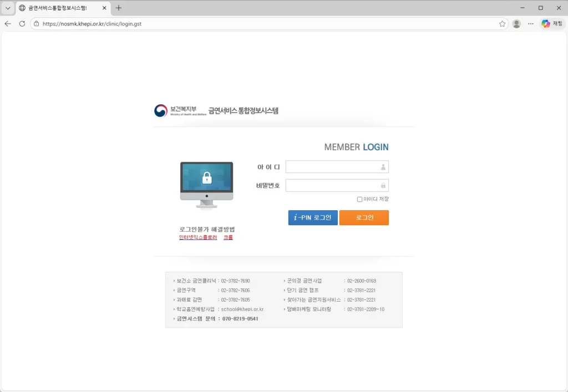Select the 금연서비스통합정보시스템 browser tab
Viewport: 568px width, 392px height.
click(x=57, y=8)
